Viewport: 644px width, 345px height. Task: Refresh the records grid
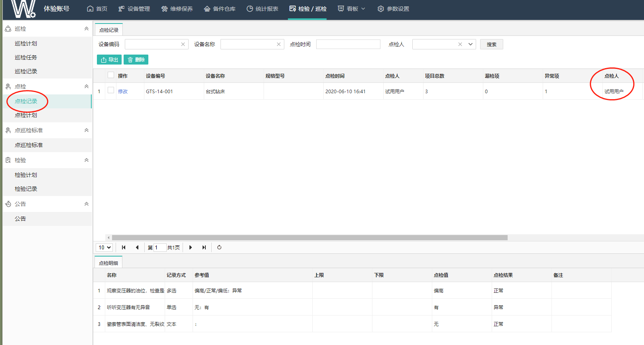(x=219, y=247)
